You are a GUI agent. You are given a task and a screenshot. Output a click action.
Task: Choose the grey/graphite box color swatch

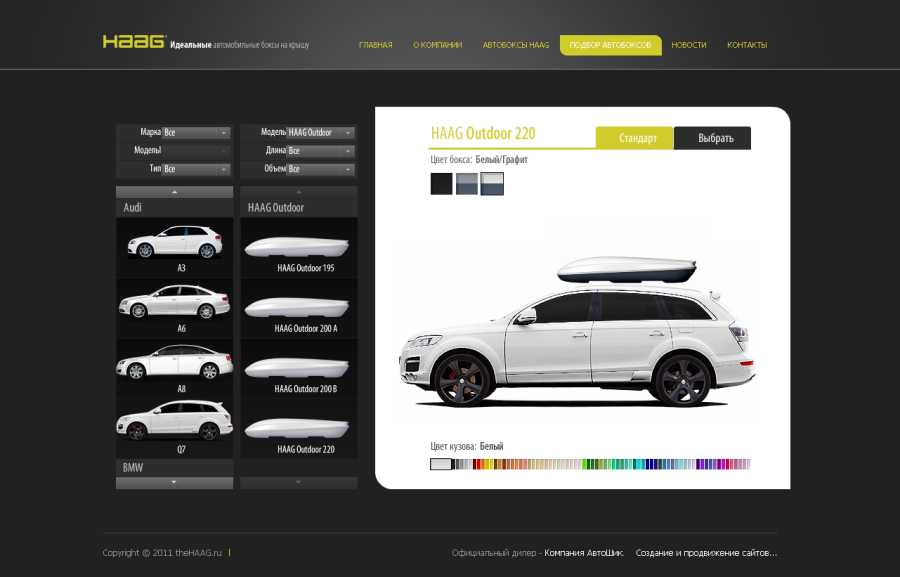(x=467, y=184)
